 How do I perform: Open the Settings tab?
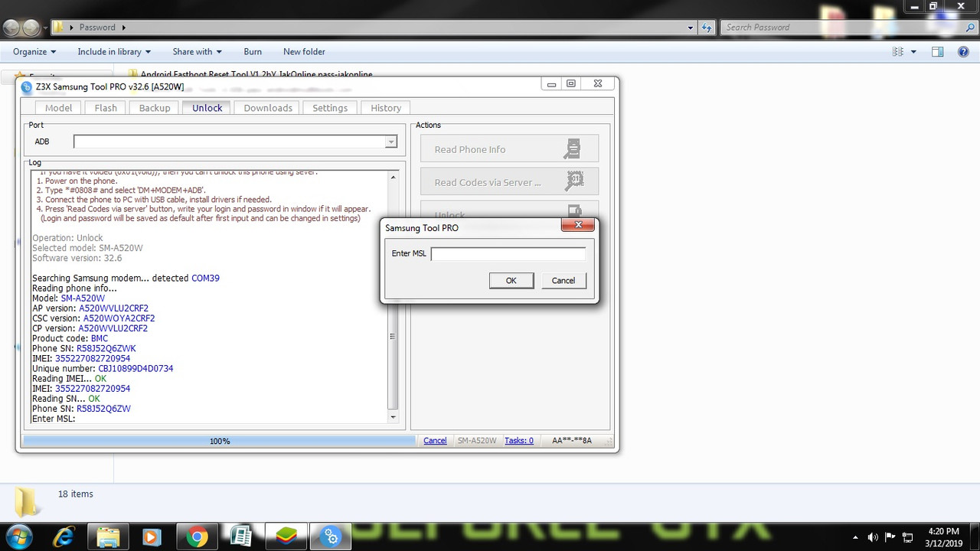[x=330, y=108]
